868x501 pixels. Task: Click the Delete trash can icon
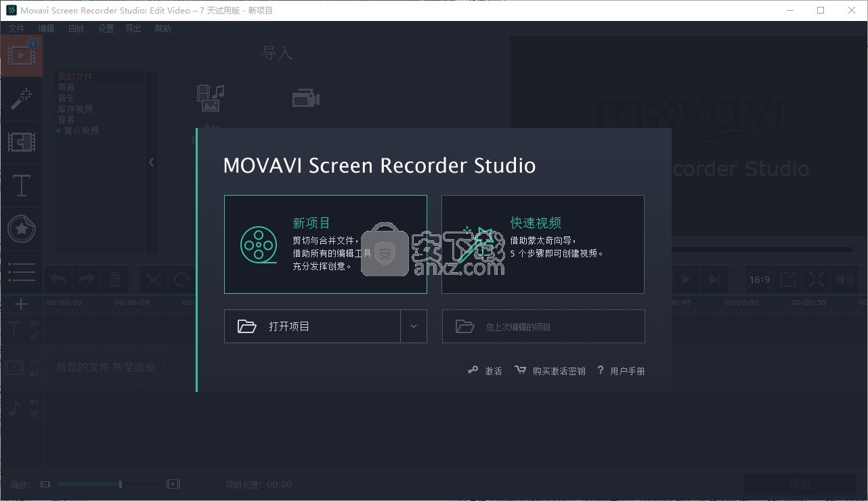pyautogui.click(x=115, y=280)
